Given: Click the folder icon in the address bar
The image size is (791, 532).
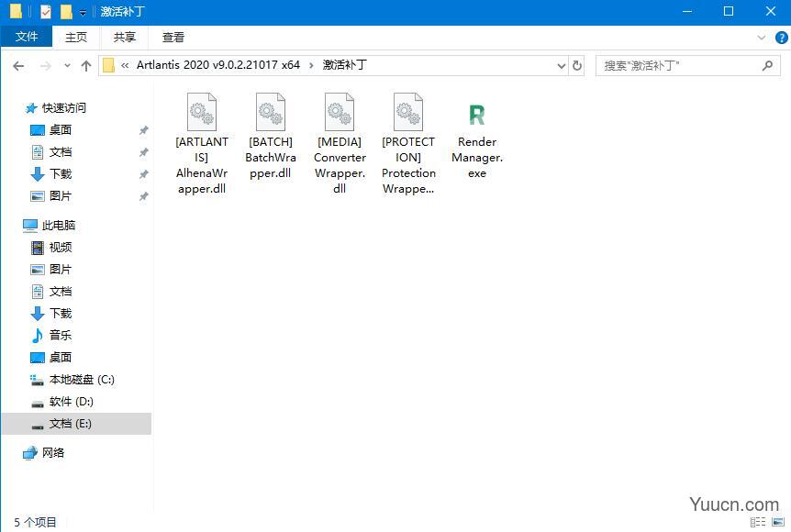Looking at the screenshot, I should 108,65.
